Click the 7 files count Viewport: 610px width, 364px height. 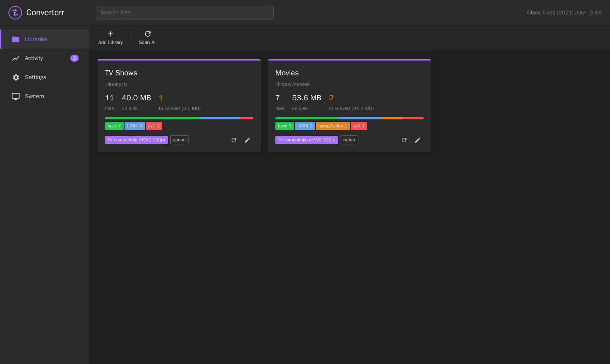[x=278, y=98]
